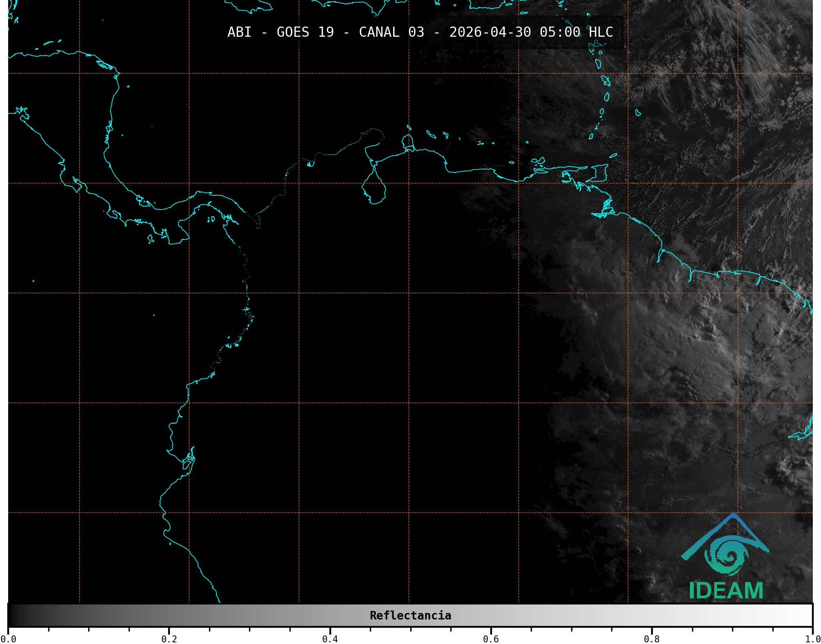Click the mountain peak of IDEAM logo
Viewport: 821px width, 644px height.
734,515
